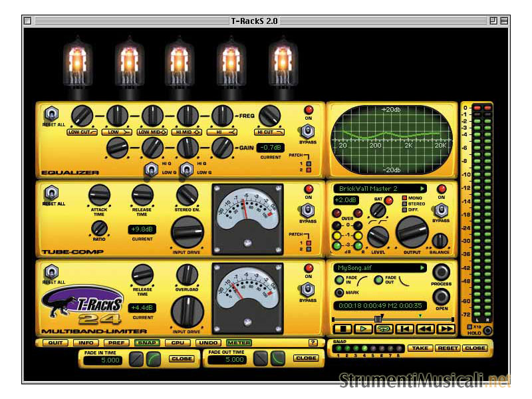Toggle the Loop playback button
Viewport: 532px width, 399px height.
point(384,328)
